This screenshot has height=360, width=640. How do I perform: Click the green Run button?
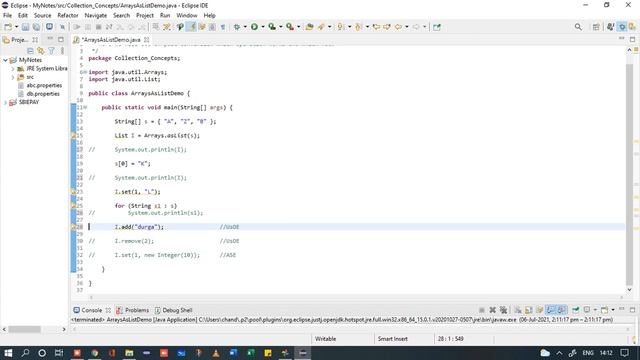tap(254, 27)
